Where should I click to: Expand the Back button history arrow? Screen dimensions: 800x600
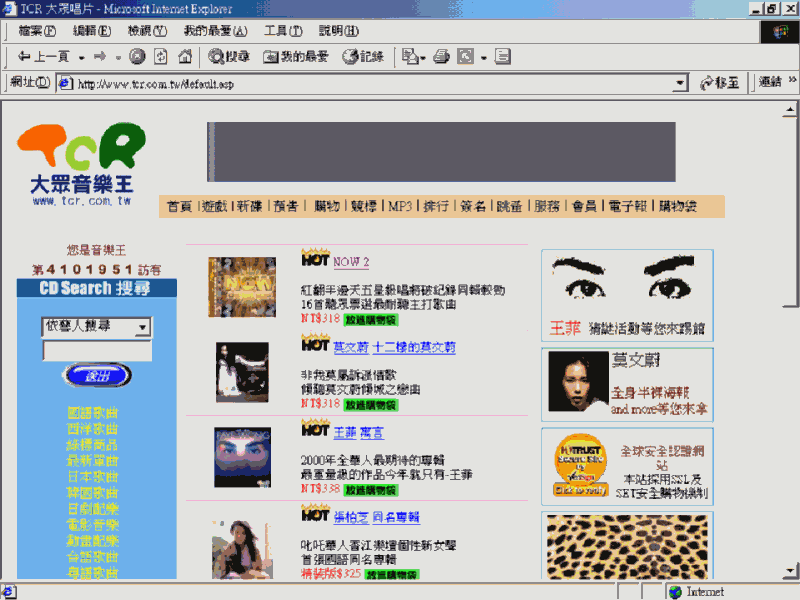79,57
